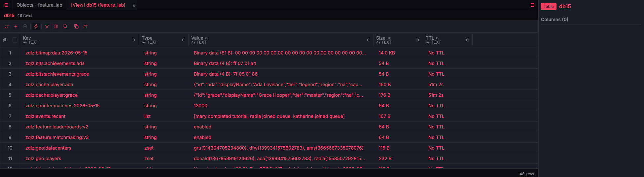This screenshot has width=644, height=177.
Task: Sort by the TTL column arrows
Action: click(467, 40)
